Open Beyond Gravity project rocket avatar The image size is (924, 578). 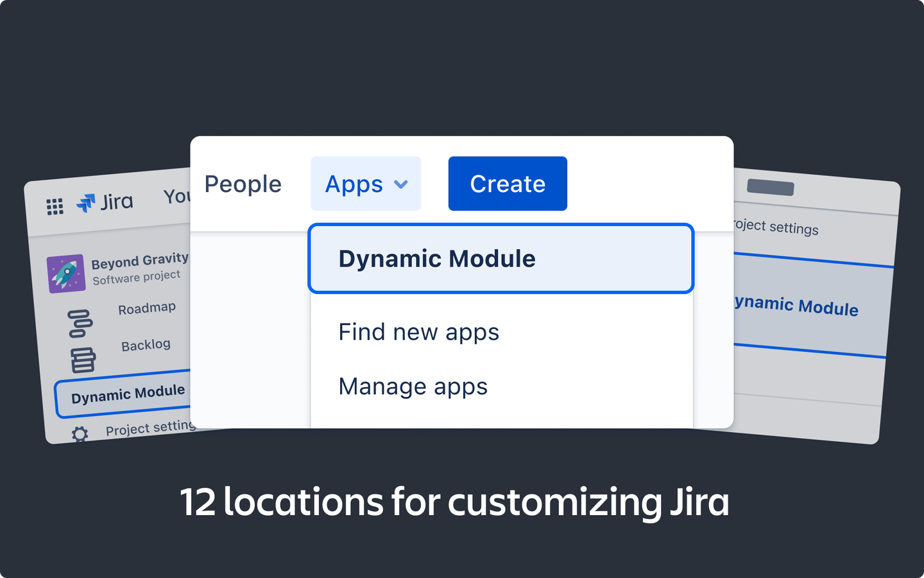tap(66, 274)
